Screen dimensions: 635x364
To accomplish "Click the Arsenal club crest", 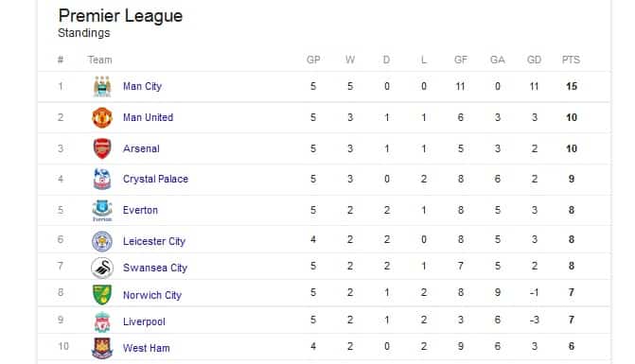I will tap(102, 148).
